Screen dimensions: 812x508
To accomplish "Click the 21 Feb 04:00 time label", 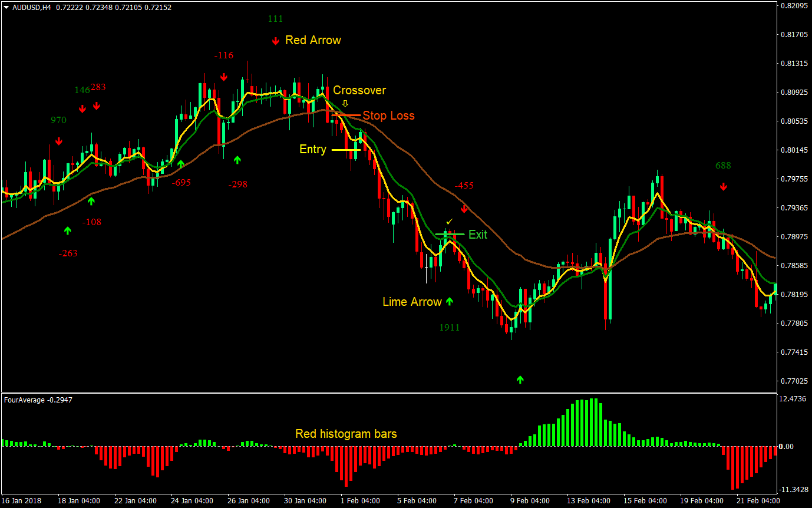I will point(758,501).
